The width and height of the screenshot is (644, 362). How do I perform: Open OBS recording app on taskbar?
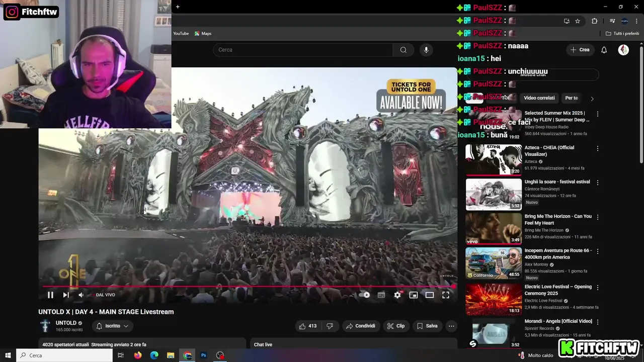(220, 355)
